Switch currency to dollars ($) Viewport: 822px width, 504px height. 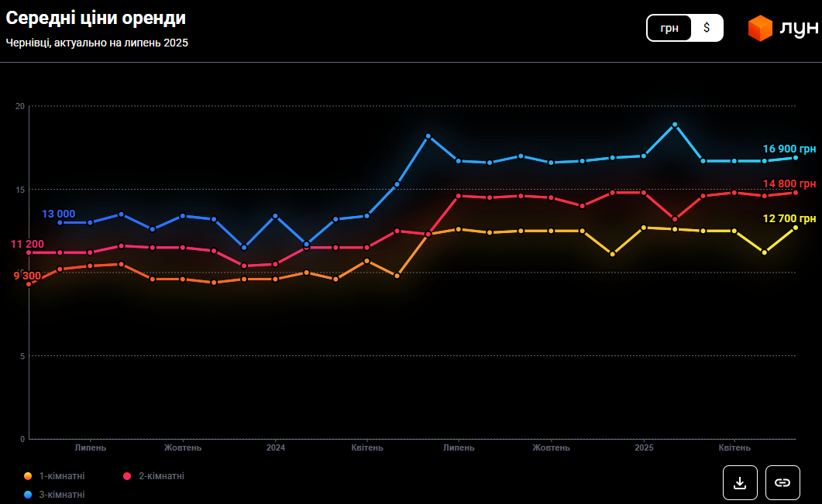(x=707, y=28)
